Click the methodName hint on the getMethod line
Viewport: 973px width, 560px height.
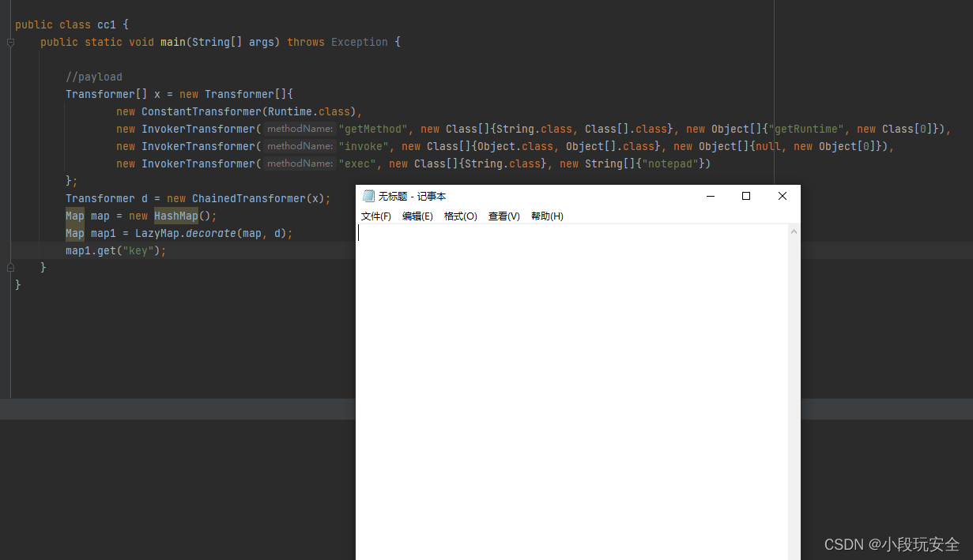click(x=300, y=129)
